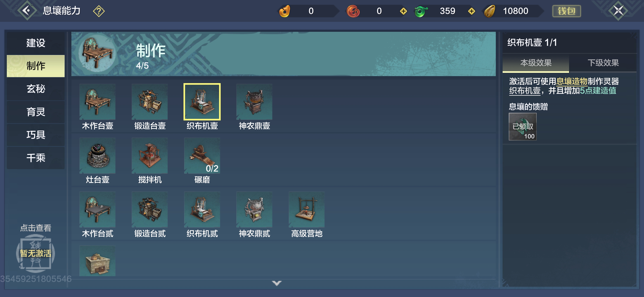This screenshot has height=297, width=644.
Task: Select the 碾磨 grinder icon
Action: tap(202, 156)
